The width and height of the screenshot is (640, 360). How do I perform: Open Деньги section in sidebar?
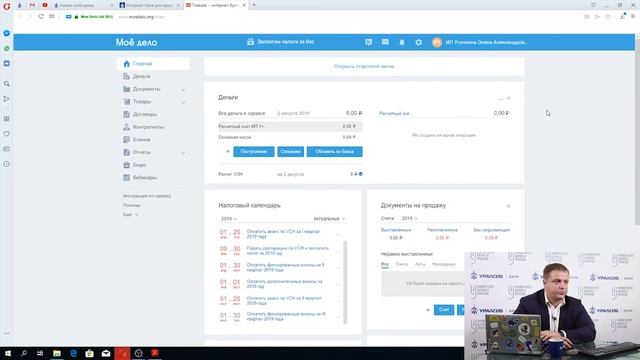[x=141, y=76]
